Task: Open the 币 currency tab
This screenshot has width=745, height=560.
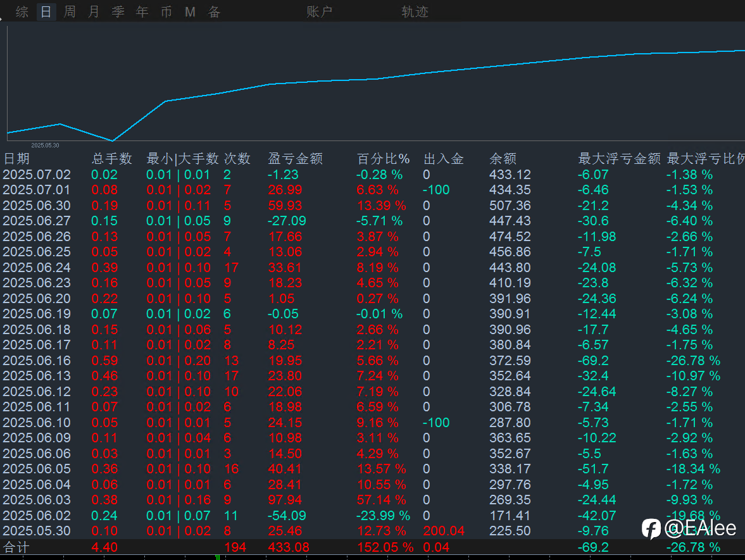Action: [166, 11]
